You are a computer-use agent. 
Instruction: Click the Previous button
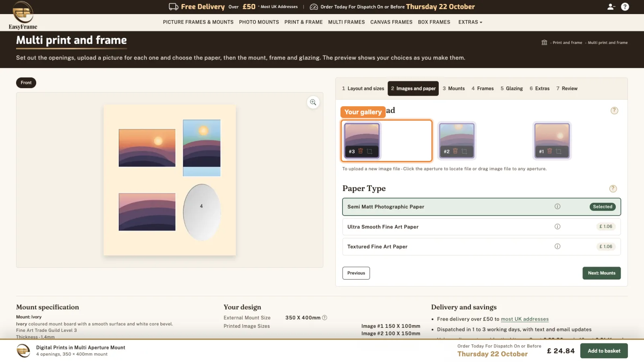[356, 273]
